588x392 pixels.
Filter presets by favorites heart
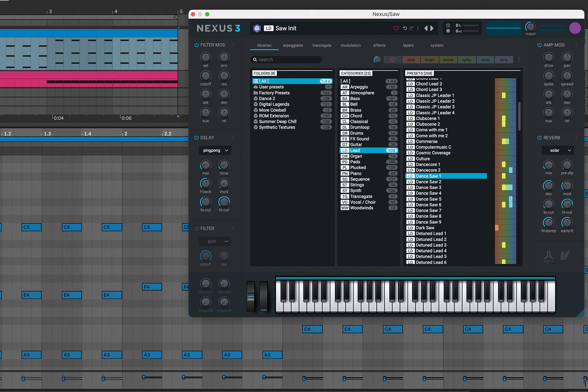point(392,60)
